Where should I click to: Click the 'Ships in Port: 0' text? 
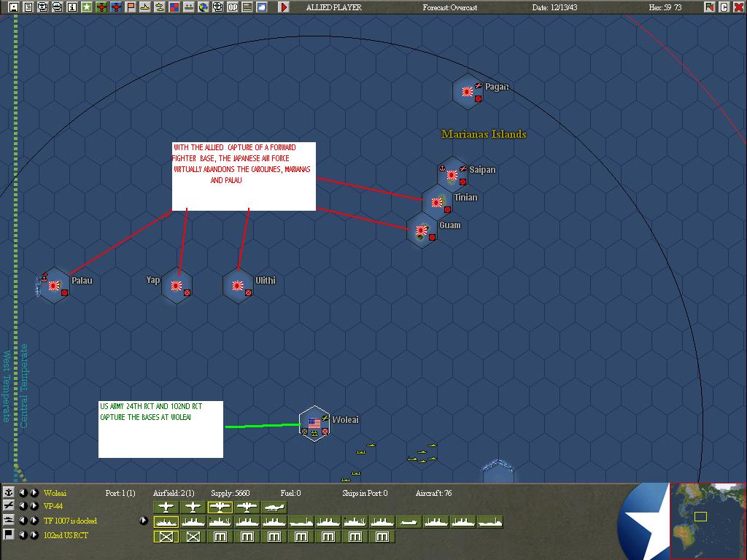(365, 493)
